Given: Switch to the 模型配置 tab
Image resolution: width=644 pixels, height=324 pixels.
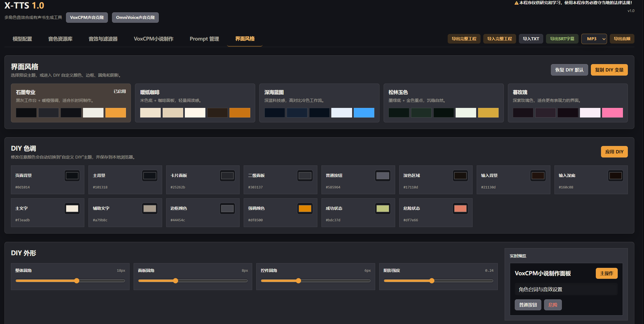Looking at the screenshot, I should coord(22,39).
